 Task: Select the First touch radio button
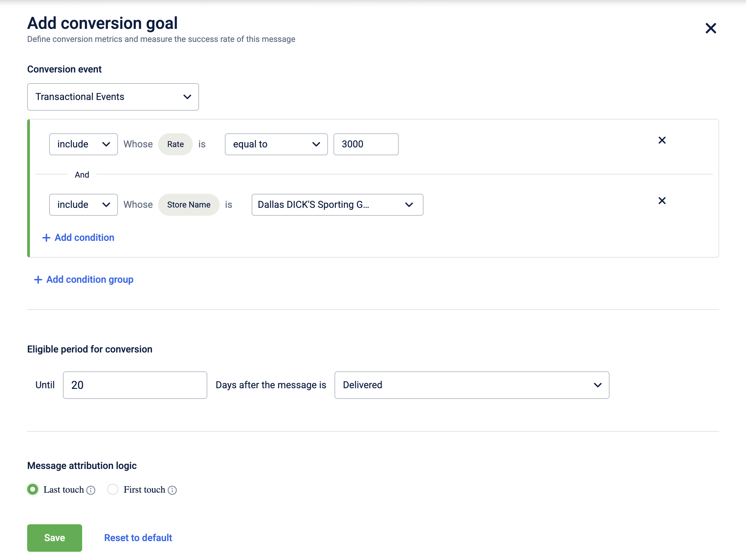[x=113, y=489]
